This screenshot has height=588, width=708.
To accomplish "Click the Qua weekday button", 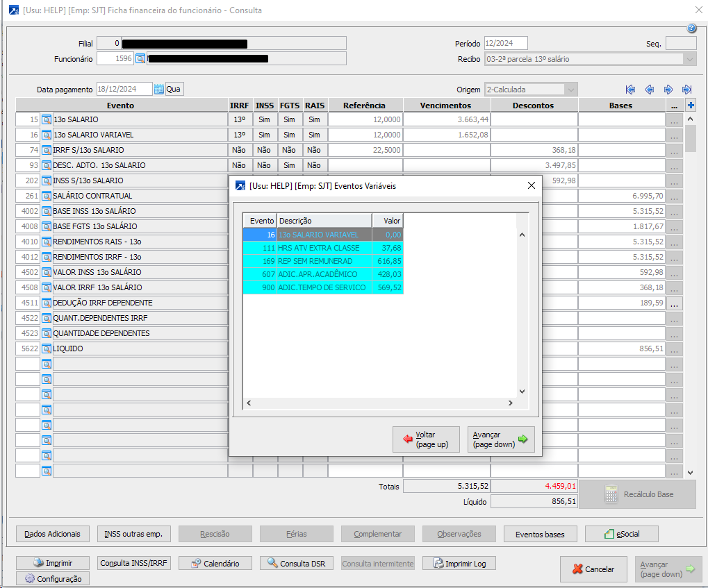I will [x=174, y=89].
